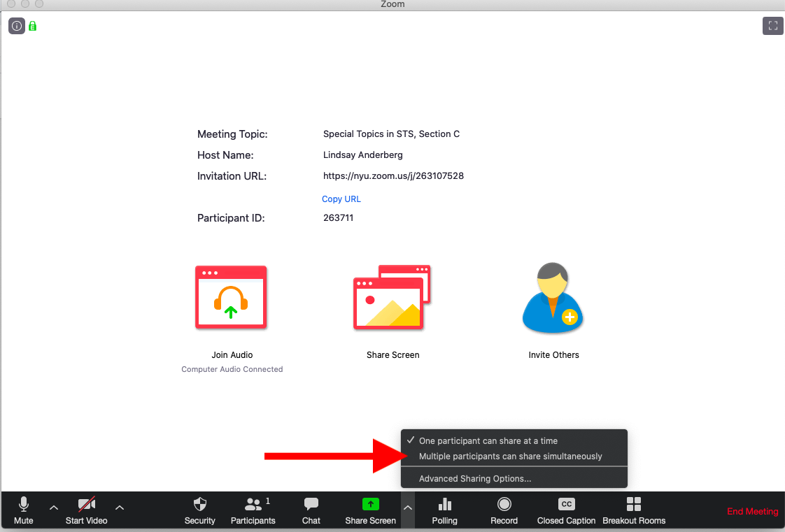Enter full screen mode
Screen dimensions: 785x532
(x=772, y=26)
